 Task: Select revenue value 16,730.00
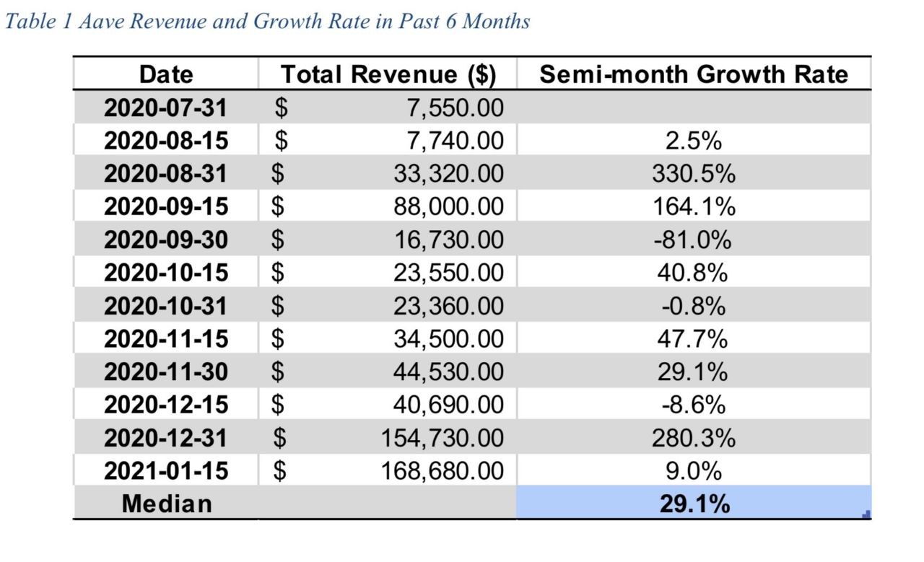(x=448, y=240)
